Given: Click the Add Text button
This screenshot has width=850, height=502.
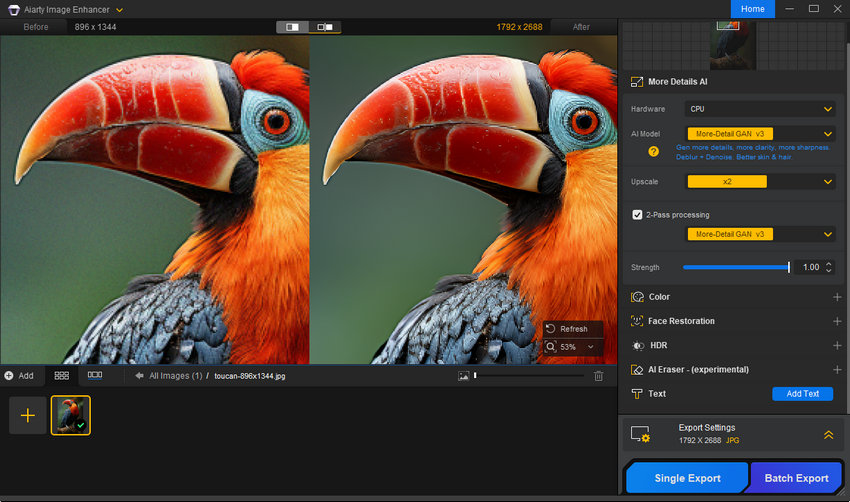Looking at the screenshot, I should [x=802, y=394].
